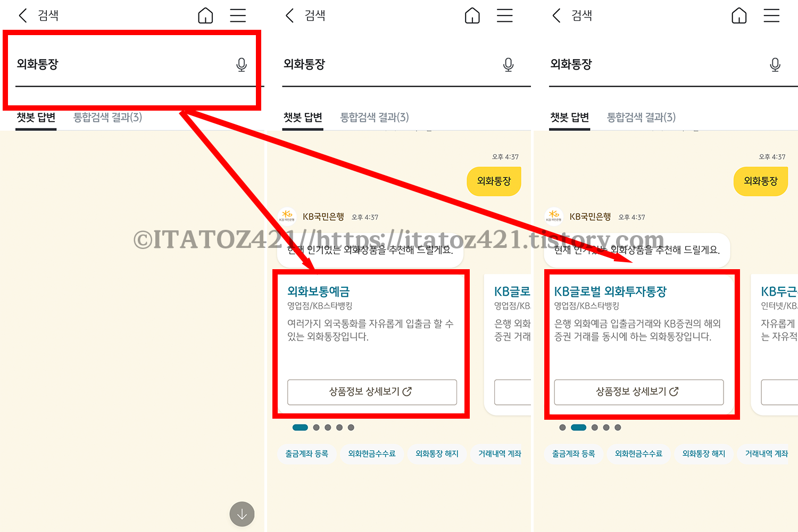Tap microphone icon in middle screen search

(x=509, y=64)
